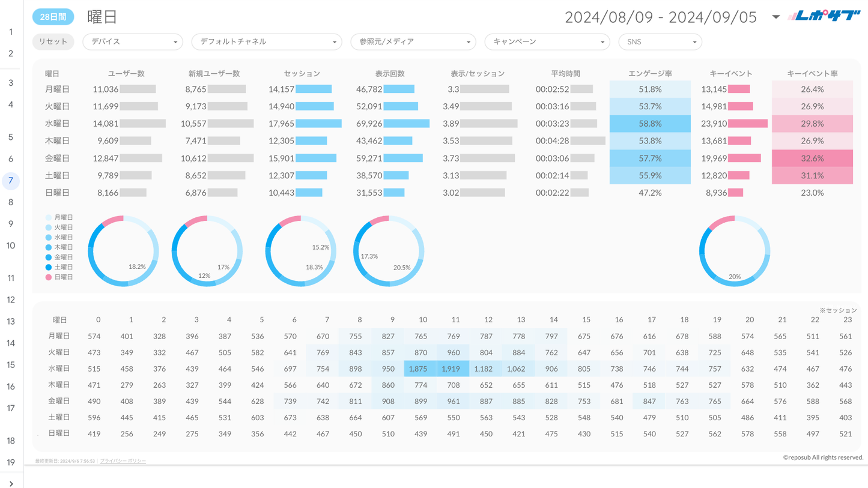Image resolution: width=868 pixels, height=488 pixels.
Task: Click the セッション column header
Action: tap(302, 73)
